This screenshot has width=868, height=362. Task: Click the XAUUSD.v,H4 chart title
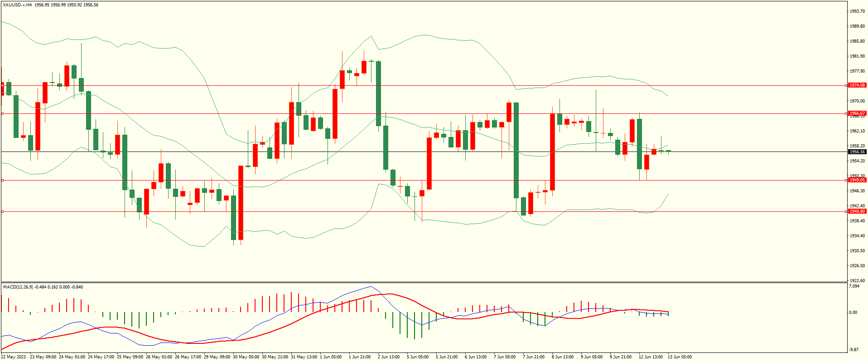[17, 5]
